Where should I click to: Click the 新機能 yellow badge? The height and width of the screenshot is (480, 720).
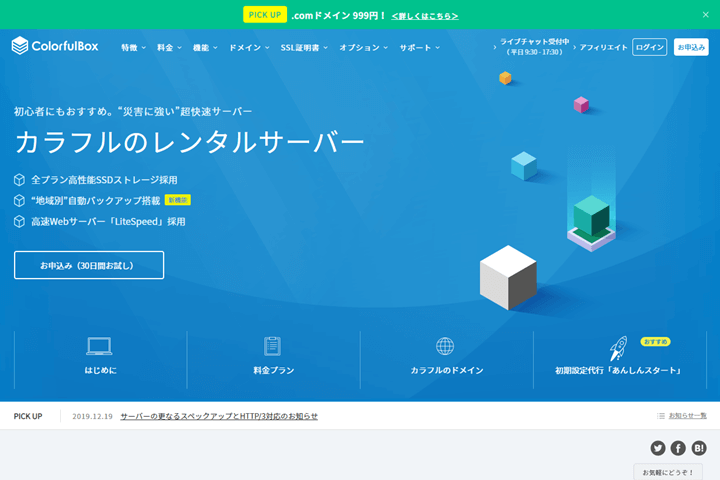[178, 200]
